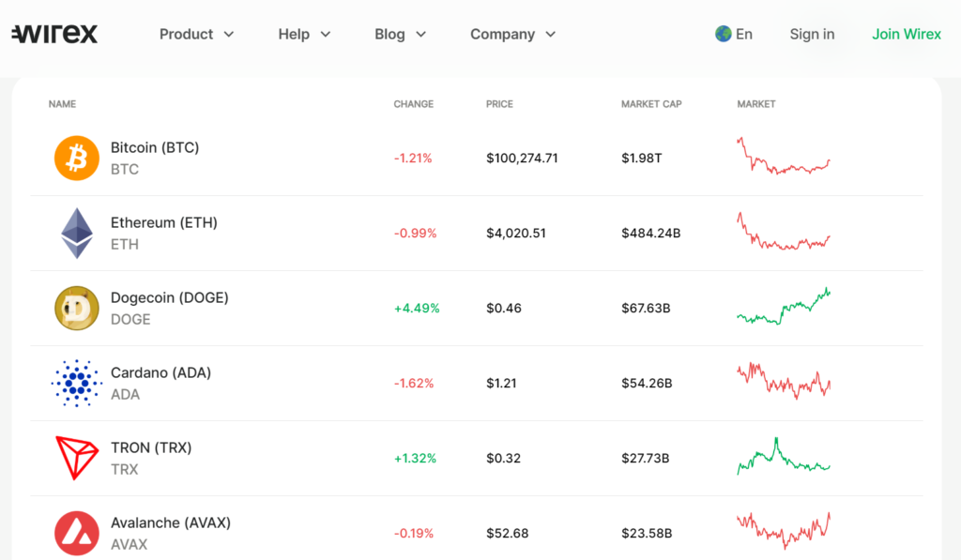
Task: Expand the Help menu chevron
Action: [326, 35]
